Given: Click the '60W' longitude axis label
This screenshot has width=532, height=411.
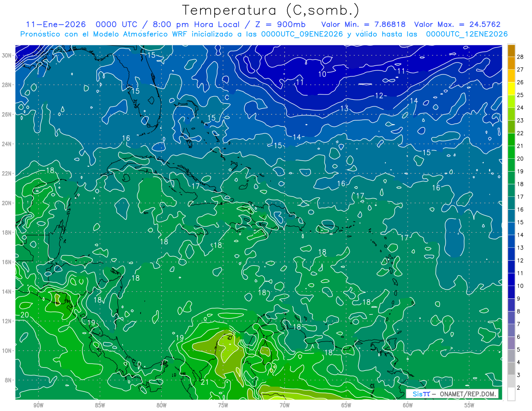Looking at the screenshot, I should (408, 406).
